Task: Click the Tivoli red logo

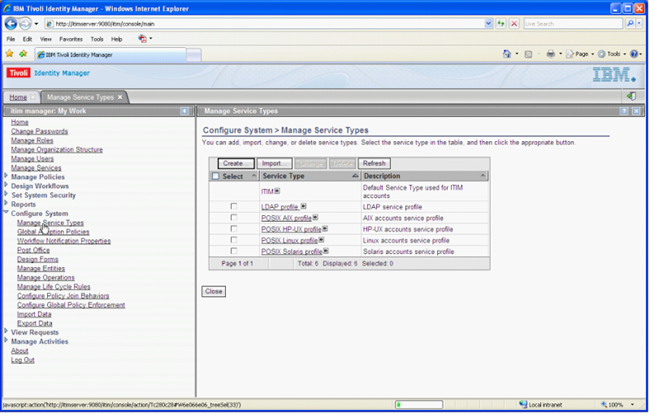Action: click(x=18, y=73)
